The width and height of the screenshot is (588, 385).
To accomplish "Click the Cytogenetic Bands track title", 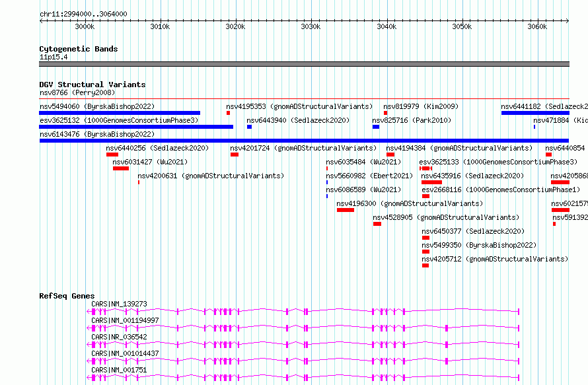I will click(79, 49).
